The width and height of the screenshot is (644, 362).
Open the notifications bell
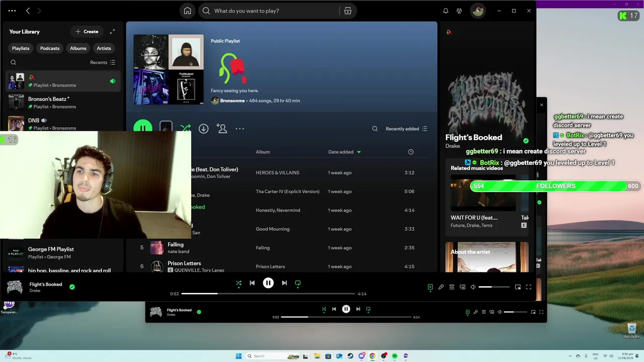pos(445,11)
